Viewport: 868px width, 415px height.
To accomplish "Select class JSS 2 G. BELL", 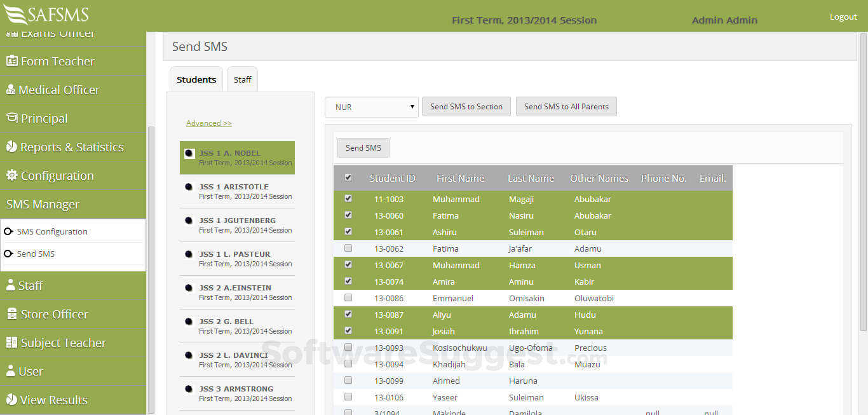I will (236, 325).
